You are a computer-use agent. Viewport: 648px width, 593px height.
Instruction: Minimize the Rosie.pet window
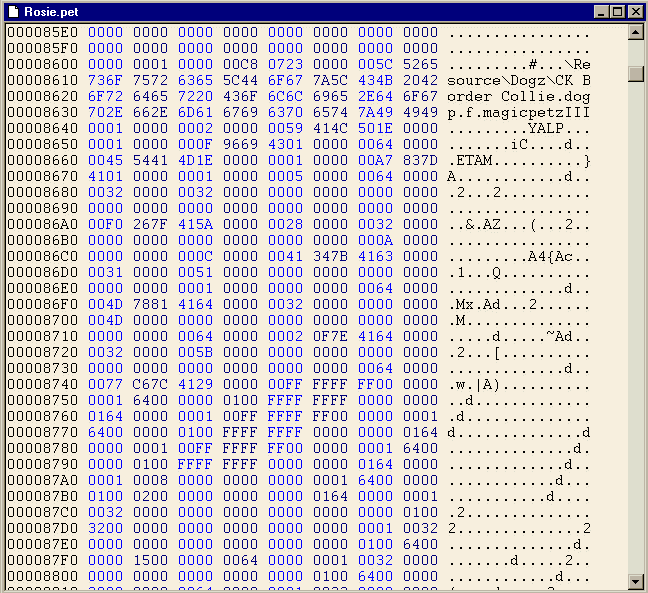tap(602, 11)
